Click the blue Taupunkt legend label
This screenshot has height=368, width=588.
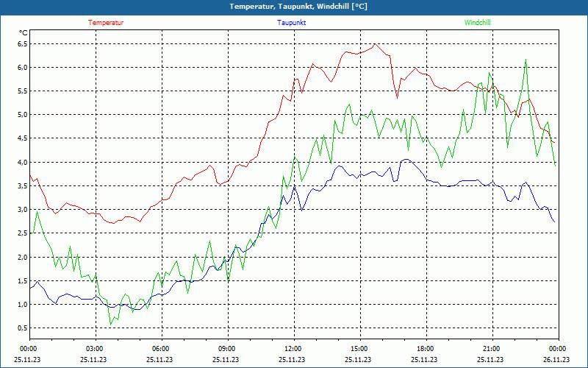pyautogui.click(x=291, y=23)
